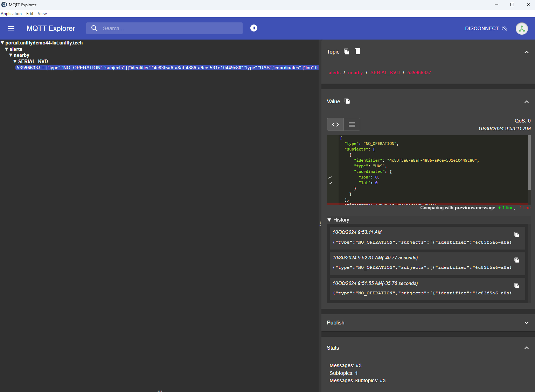Copy the message value to clipboard
This screenshot has height=392, width=535.
click(347, 101)
